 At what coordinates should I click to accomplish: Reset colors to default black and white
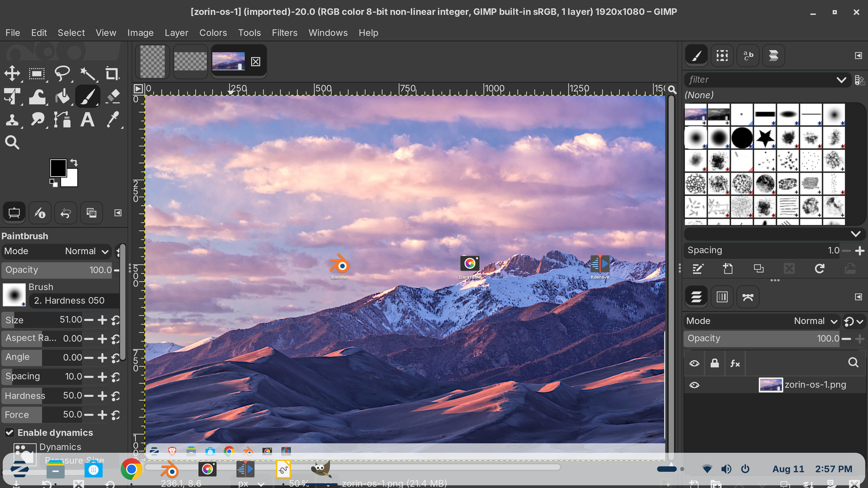tap(54, 183)
